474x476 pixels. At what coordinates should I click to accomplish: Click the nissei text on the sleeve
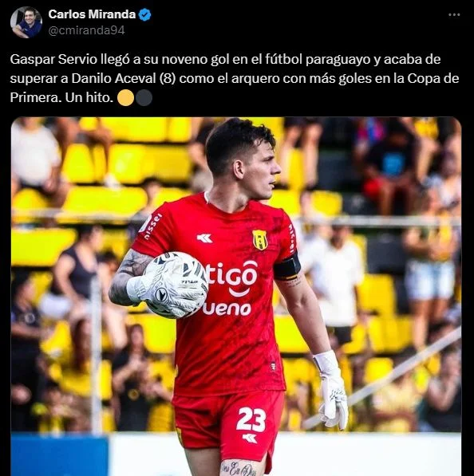coord(153,226)
